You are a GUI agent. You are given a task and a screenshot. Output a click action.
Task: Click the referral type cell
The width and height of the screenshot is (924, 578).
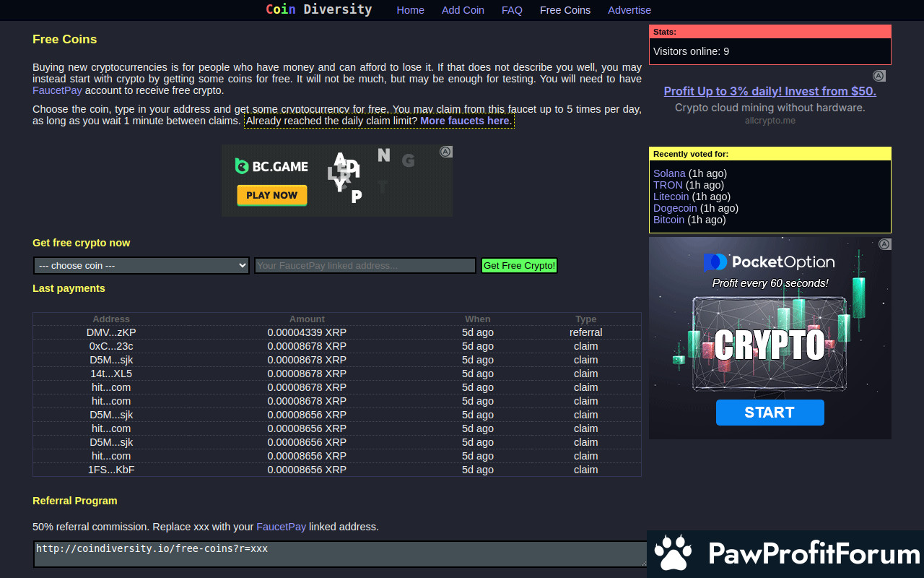click(x=586, y=332)
